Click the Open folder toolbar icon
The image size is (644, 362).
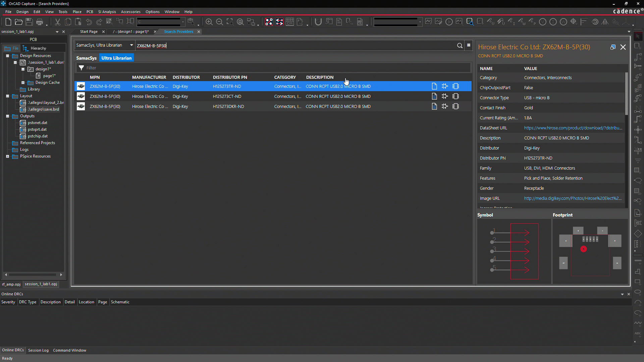tap(19, 22)
